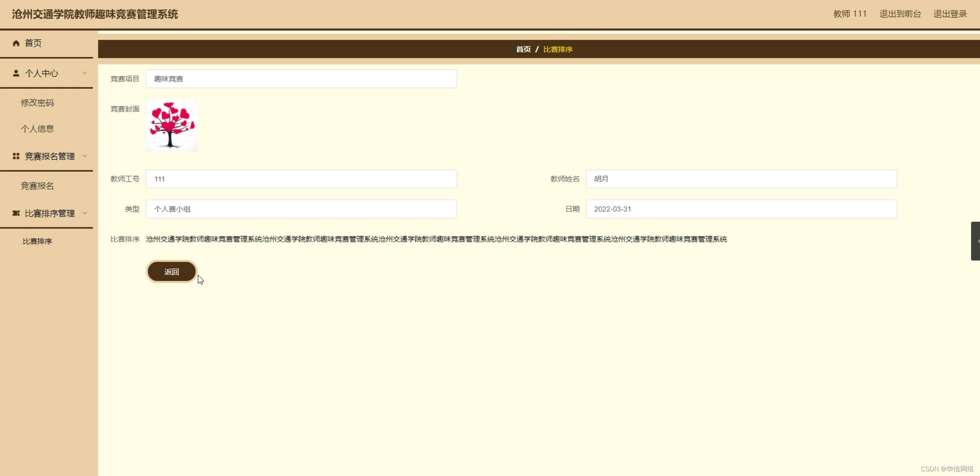This screenshot has height=476, width=980.
Task: Click the 教师姓名 field showing 胡月
Action: pyautogui.click(x=741, y=179)
